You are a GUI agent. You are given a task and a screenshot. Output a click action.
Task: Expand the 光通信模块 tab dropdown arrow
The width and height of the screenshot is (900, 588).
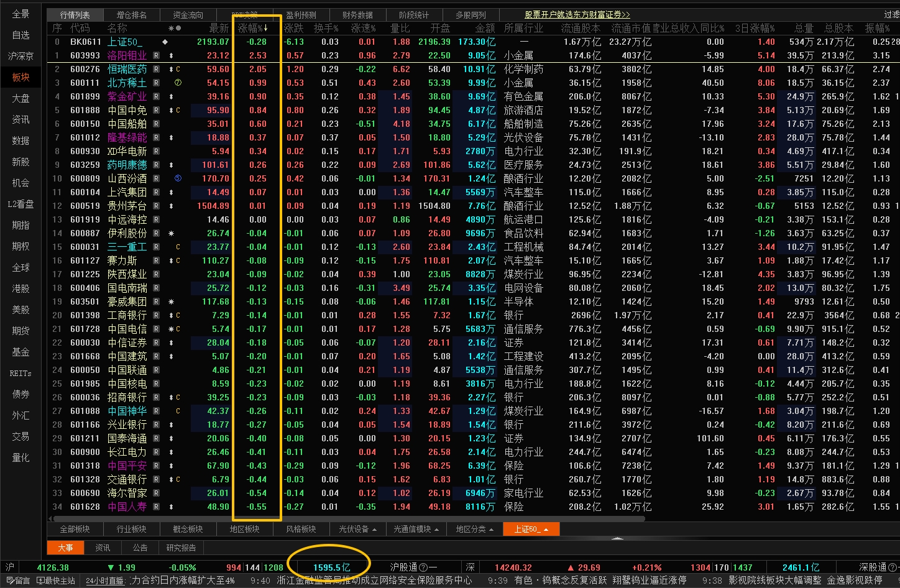[436, 530]
